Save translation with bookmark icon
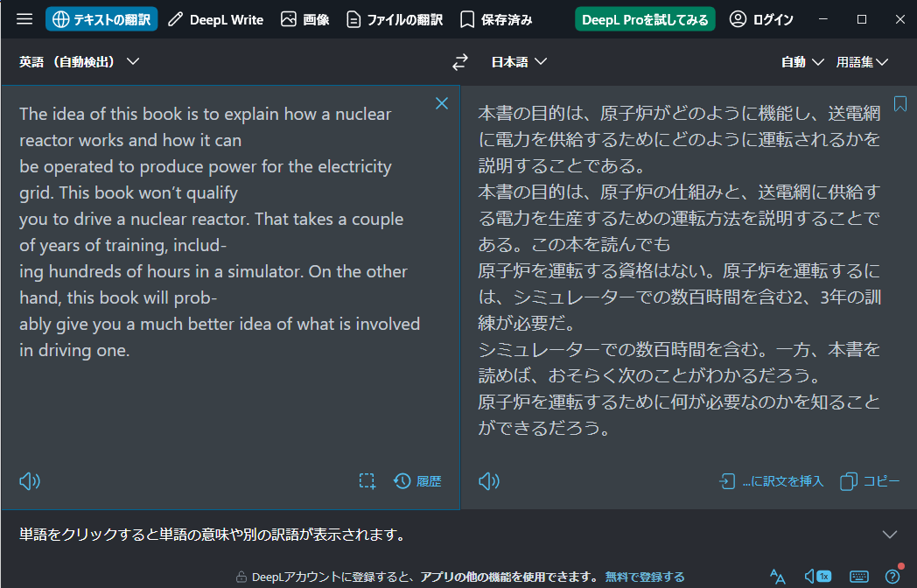This screenshot has height=588, width=917. [x=900, y=104]
